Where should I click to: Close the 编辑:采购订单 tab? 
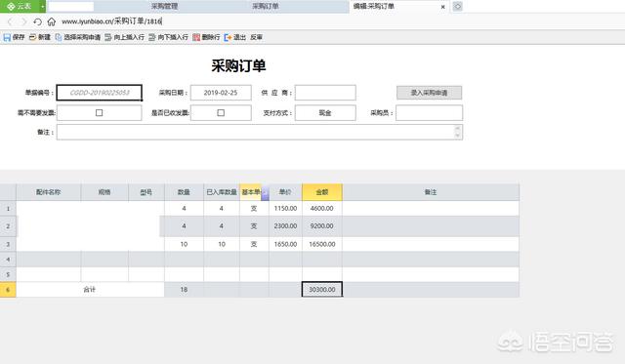(442, 7)
